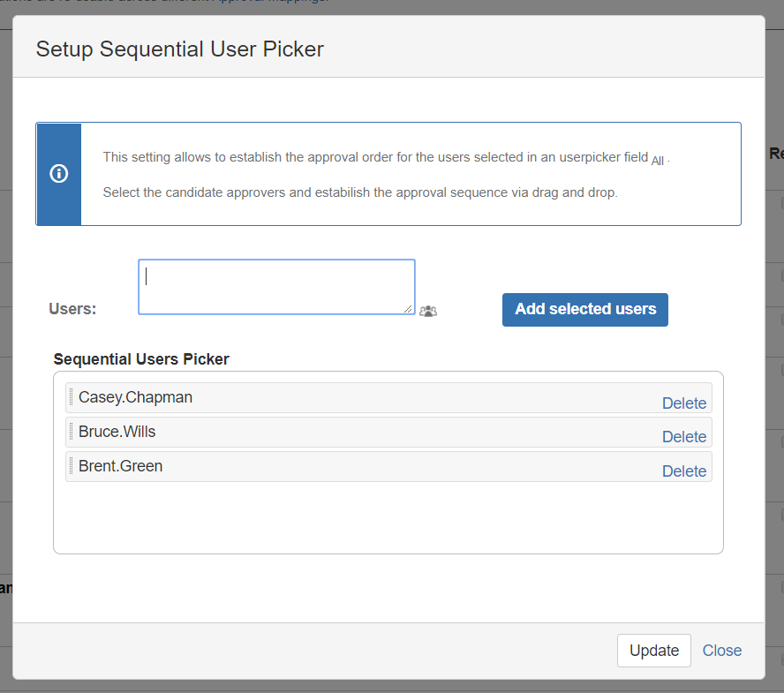Grab the Brent.Green drag handle
Screen dimensions: 784x693
(71, 466)
